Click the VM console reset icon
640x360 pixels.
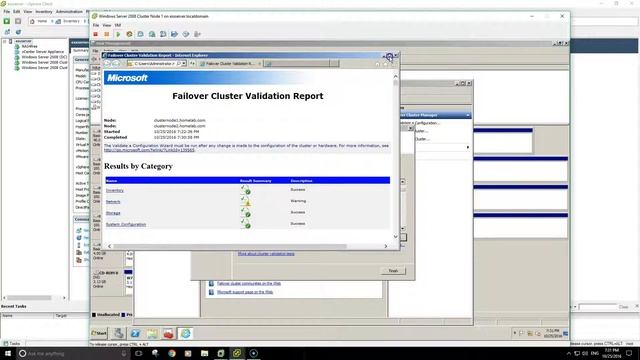129,34
